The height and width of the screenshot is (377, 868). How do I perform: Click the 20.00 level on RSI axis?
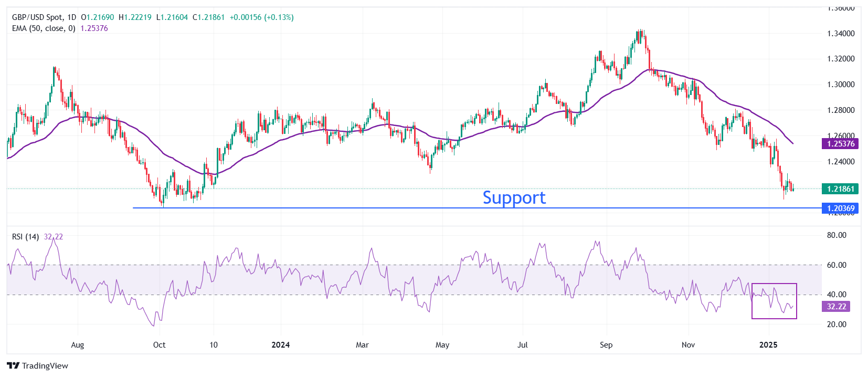(x=837, y=324)
